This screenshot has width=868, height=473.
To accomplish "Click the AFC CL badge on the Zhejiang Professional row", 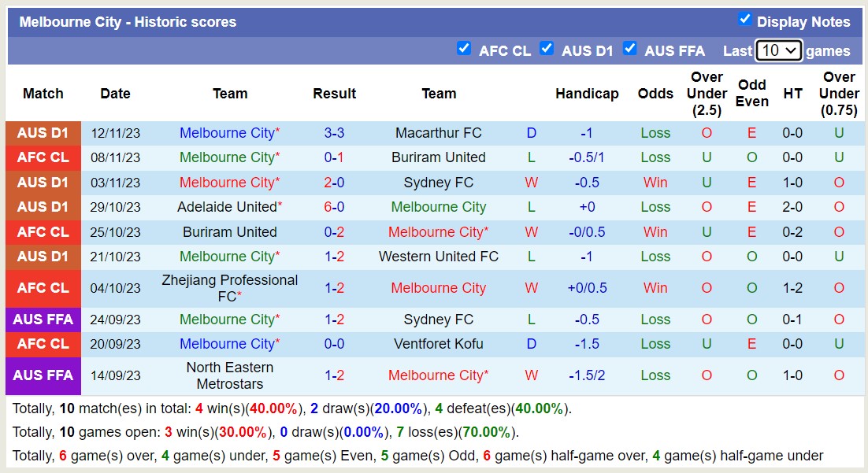I will pos(43,288).
